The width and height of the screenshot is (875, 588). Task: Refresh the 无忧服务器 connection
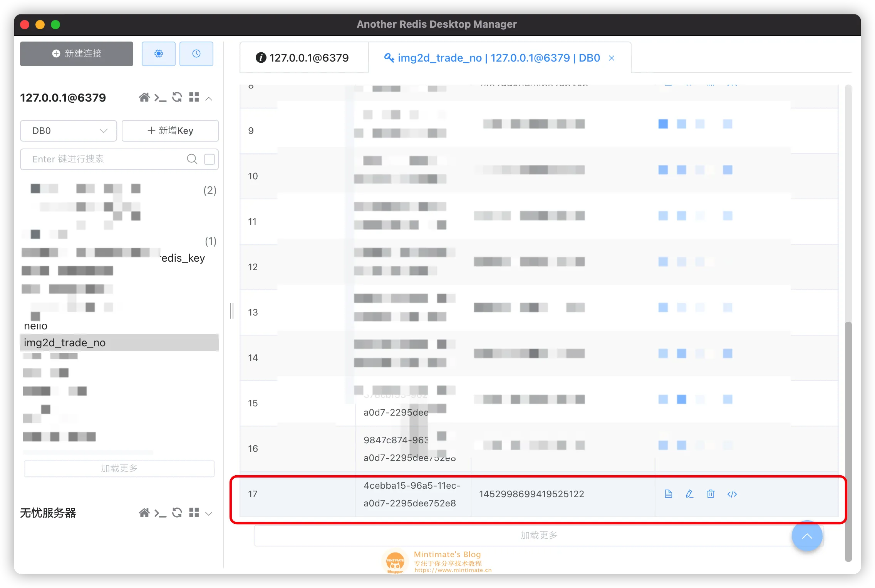[177, 513]
